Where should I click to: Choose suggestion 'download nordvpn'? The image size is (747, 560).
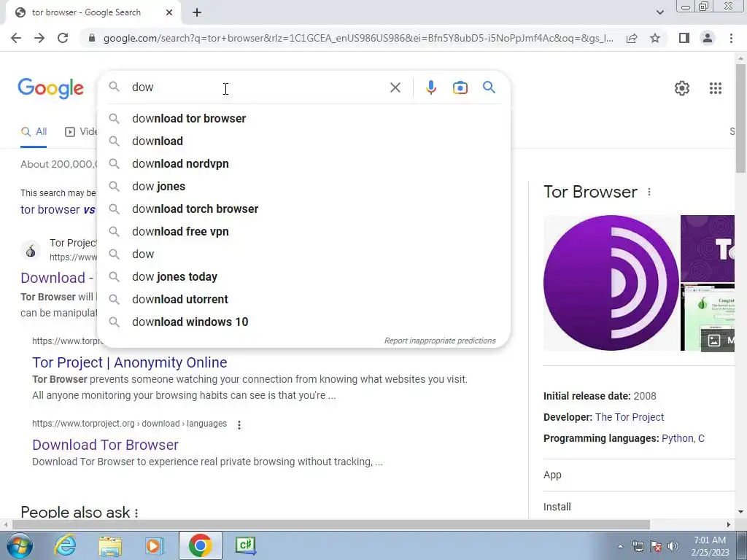303,163
